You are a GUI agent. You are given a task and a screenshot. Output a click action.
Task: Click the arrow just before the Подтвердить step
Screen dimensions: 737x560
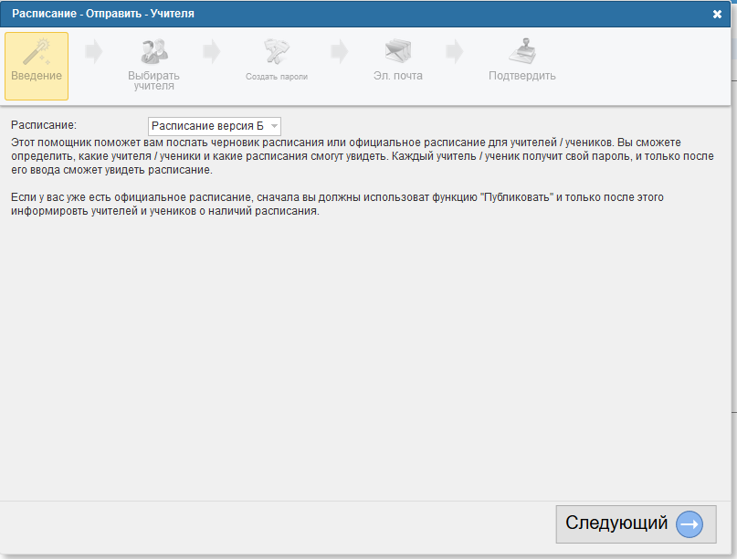(x=455, y=52)
